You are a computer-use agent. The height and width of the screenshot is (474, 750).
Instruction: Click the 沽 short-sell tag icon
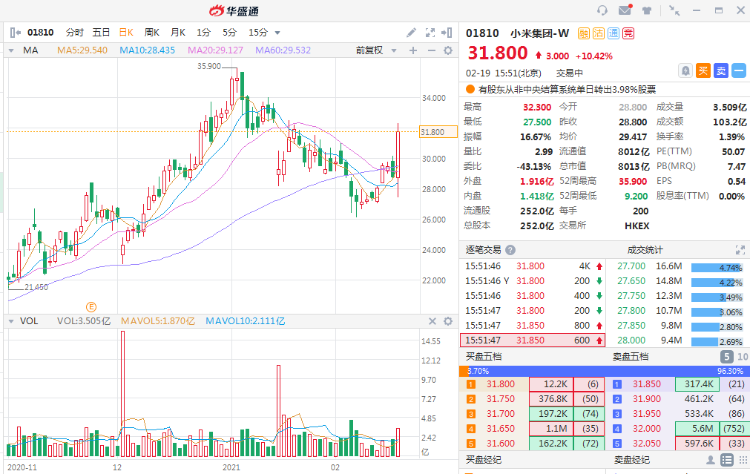[x=598, y=33]
